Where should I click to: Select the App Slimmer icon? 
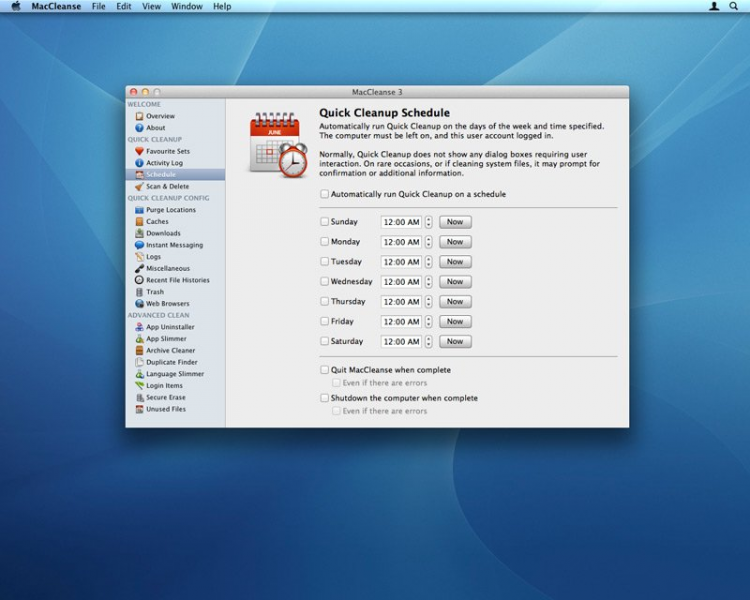tap(139, 339)
